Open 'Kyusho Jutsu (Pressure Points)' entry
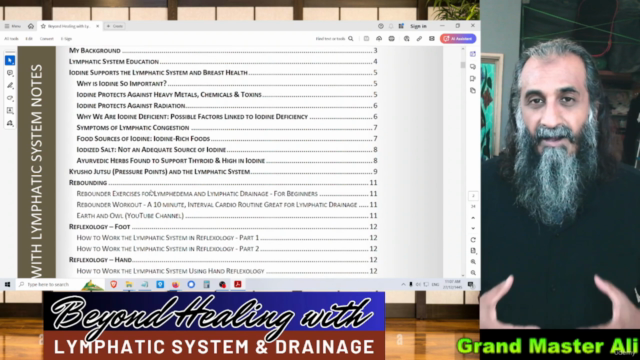 [x=223, y=172]
